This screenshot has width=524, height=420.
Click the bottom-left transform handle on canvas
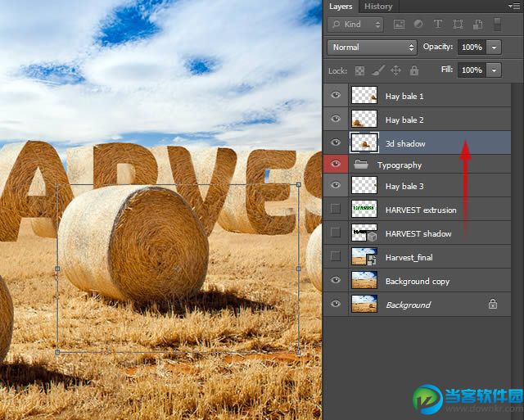(57, 352)
